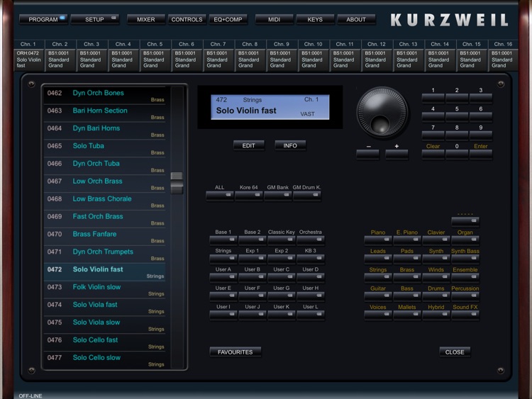Select program 0465 Solo Tuba
The width and height of the screenshot is (532, 399).
pyautogui.click(x=104, y=148)
